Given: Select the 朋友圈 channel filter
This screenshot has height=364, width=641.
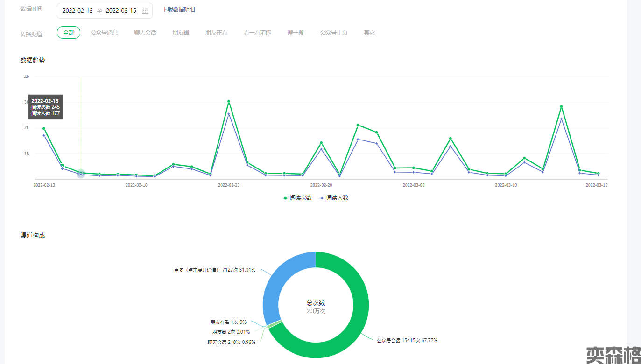Looking at the screenshot, I should point(181,33).
